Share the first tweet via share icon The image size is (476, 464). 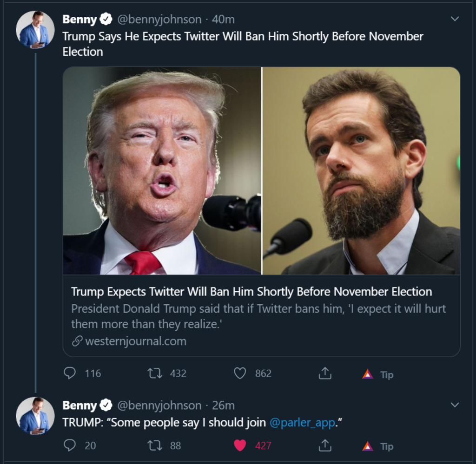coord(324,373)
